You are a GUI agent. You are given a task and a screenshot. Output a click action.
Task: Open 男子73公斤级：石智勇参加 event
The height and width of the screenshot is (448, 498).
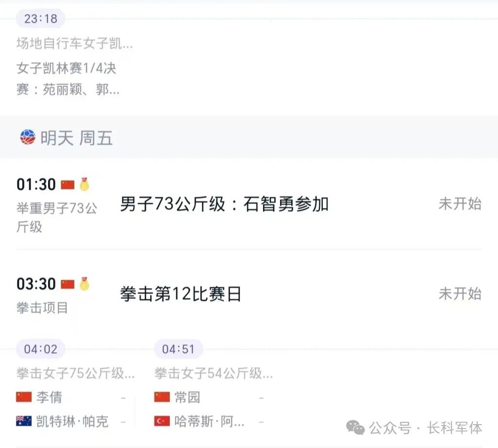click(x=224, y=205)
